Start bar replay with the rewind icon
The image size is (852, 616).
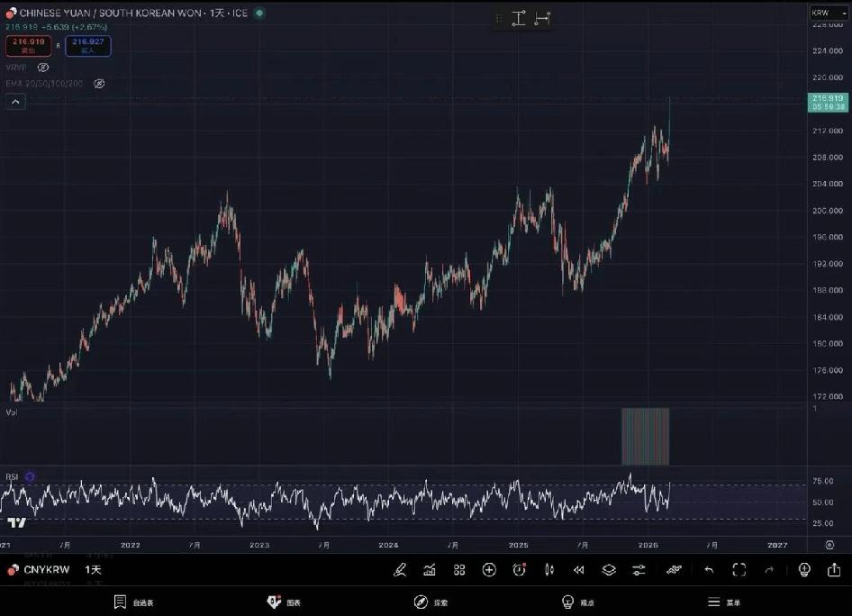point(579,569)
